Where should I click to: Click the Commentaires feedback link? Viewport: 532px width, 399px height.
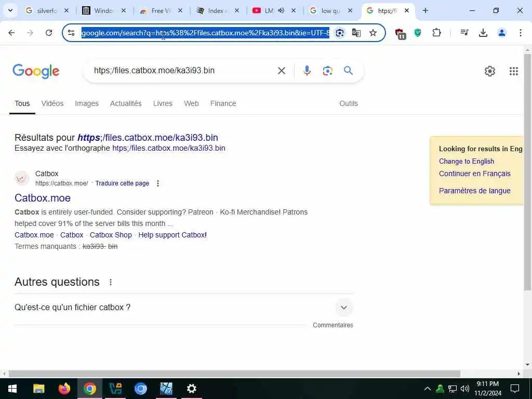[x=333, y=325]
